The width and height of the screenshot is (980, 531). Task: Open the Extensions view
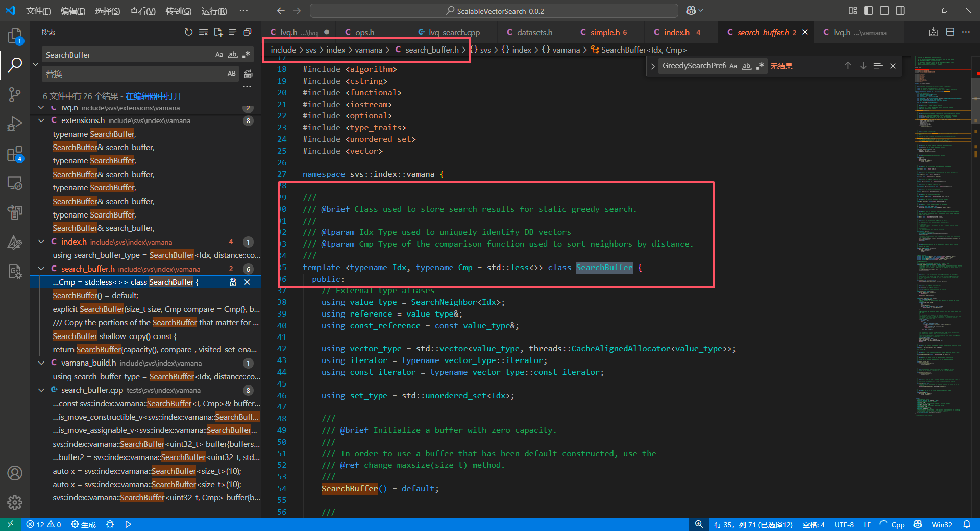coord(15,154)
